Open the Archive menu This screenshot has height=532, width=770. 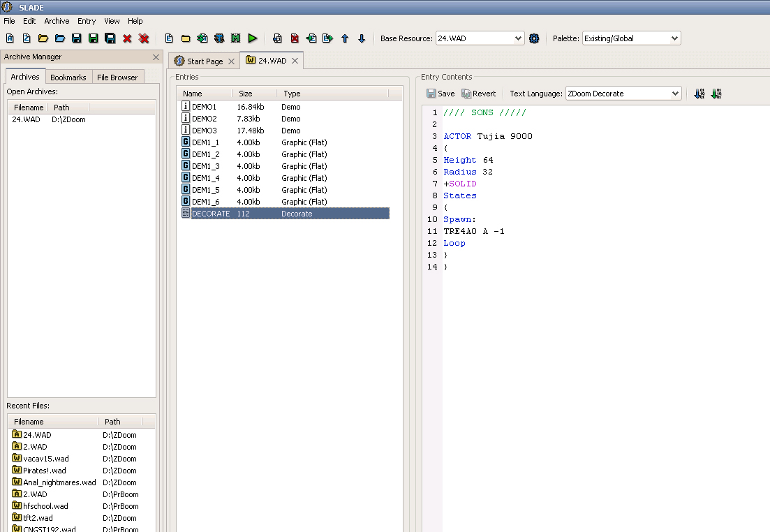57,21
